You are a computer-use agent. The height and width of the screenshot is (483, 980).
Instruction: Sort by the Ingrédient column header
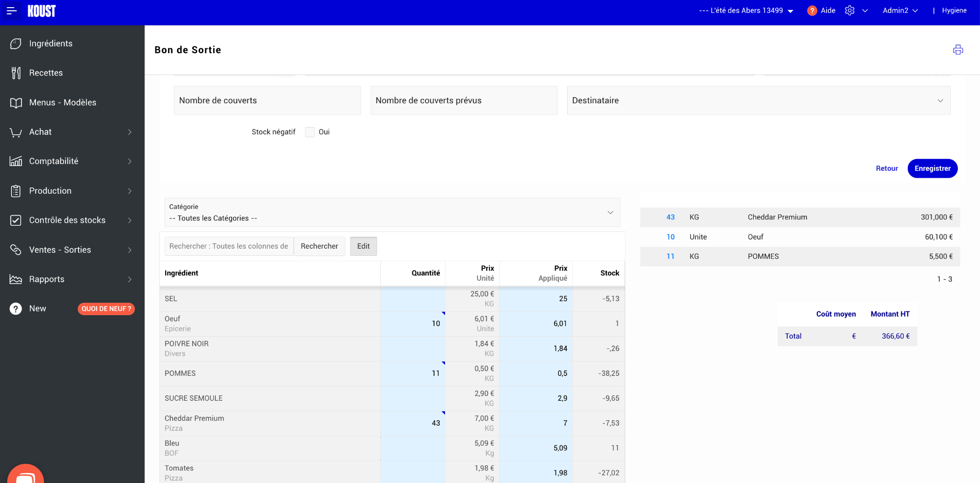tap(181, 273)
